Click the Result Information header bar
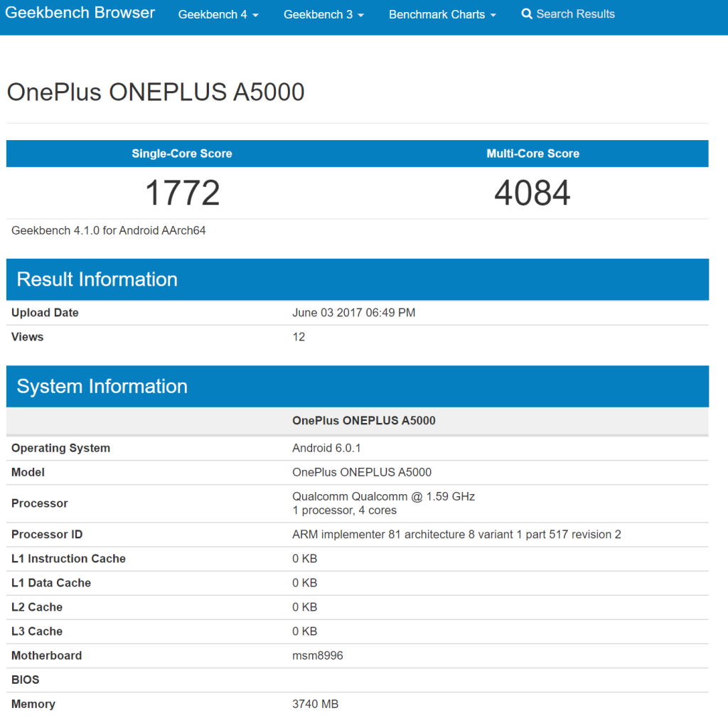The image size is (728, 728). pyautogui.click(x=97, y=279)
